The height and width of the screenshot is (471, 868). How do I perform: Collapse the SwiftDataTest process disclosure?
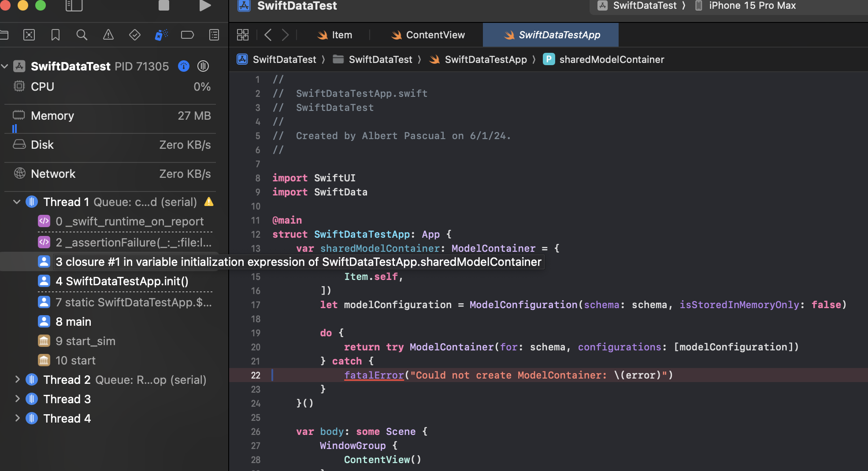tap(5, 66)
